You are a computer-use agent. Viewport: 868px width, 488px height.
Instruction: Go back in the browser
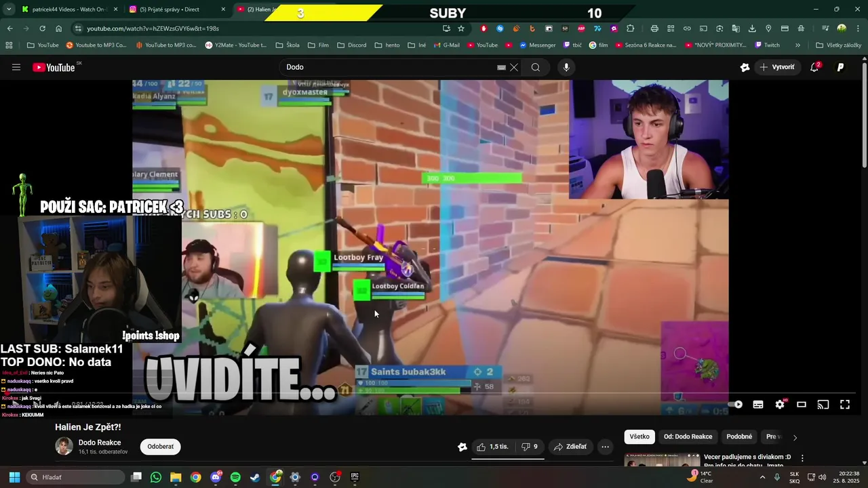[9, 28]
